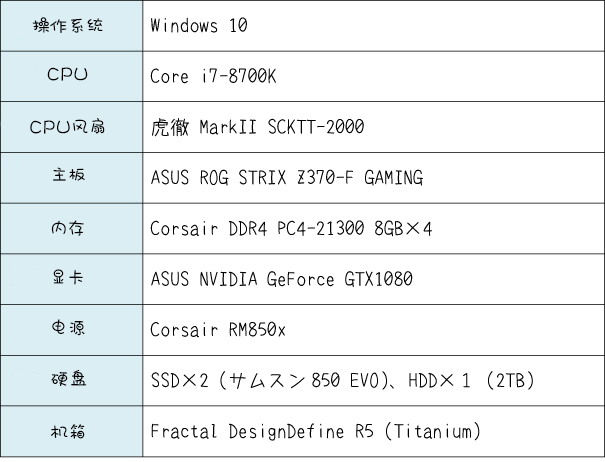Select the '机箱' label cell
Image resolution: width=605 pixels, height=462 pixels.
point(71,431)
